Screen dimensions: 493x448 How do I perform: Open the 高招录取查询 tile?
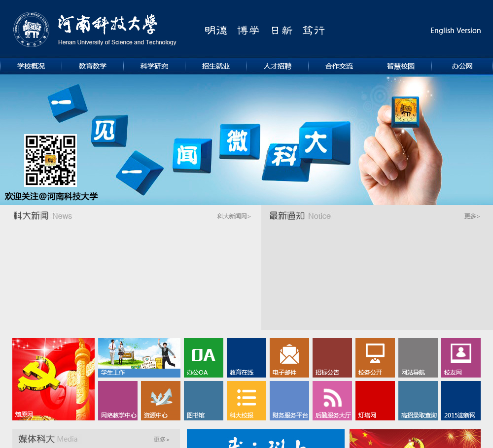(x=418, y=401)
